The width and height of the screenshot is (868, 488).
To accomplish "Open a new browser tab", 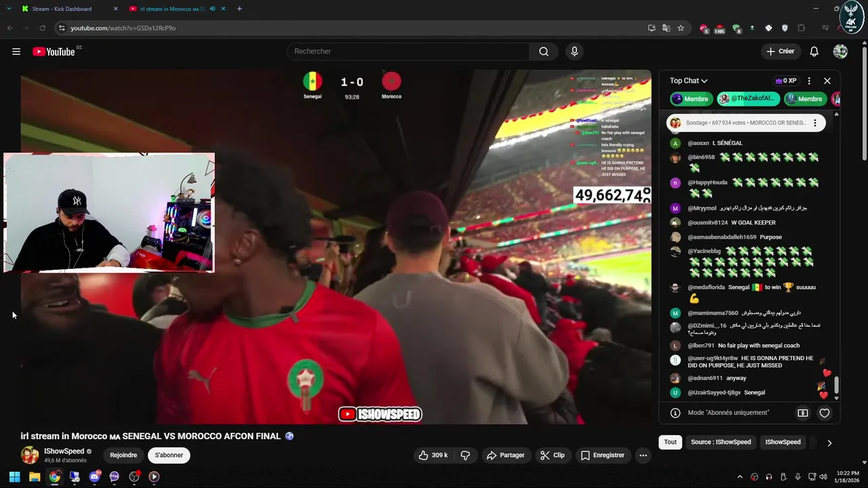I will coord(239,9).
